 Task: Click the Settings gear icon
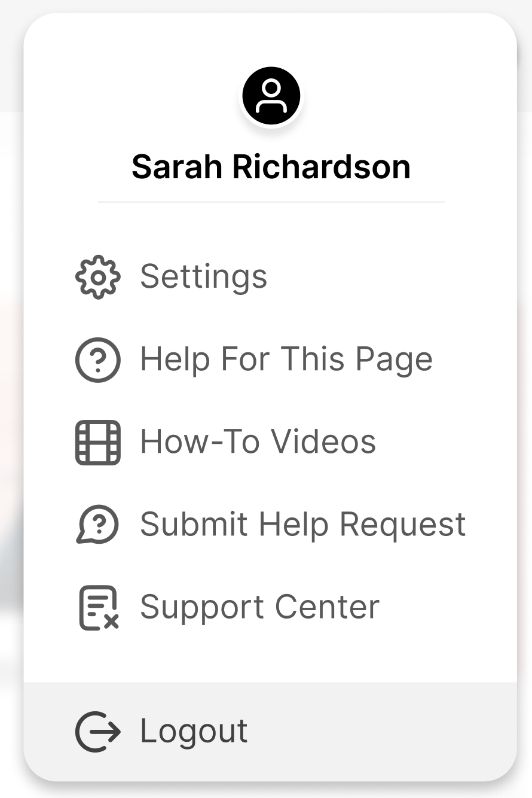coord(98,277)
